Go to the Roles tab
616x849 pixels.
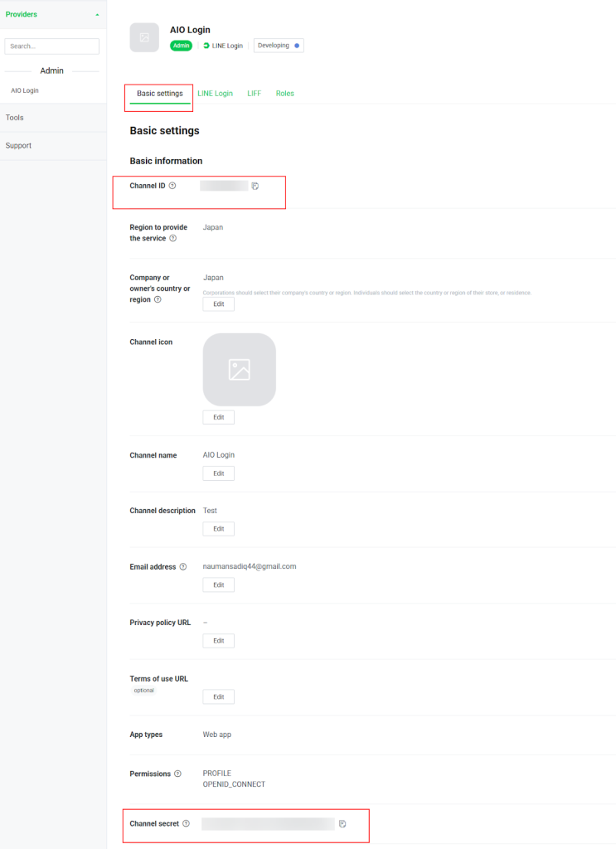[x=284, y=94]
